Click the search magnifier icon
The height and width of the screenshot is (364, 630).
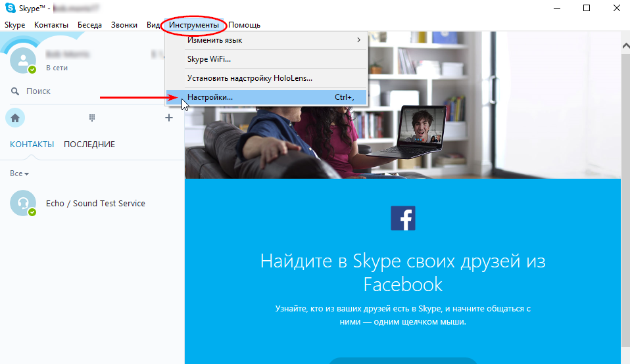pos(15,91)
